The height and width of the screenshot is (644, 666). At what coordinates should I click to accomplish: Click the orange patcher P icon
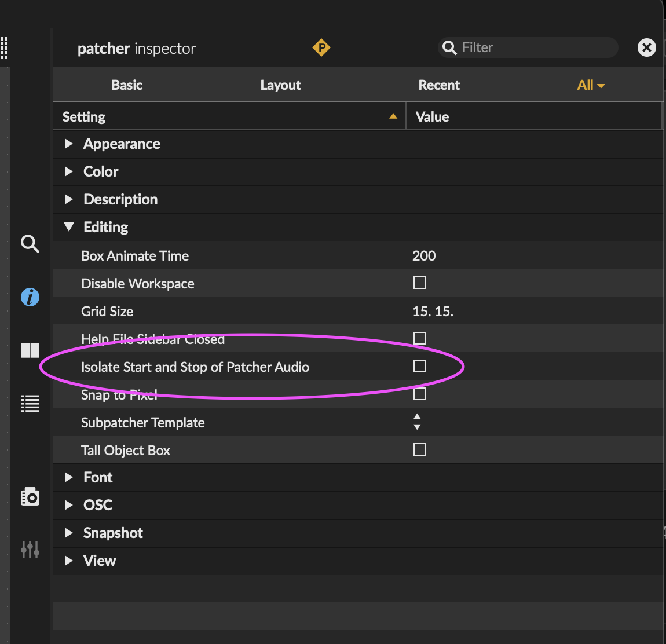(321, 47)
